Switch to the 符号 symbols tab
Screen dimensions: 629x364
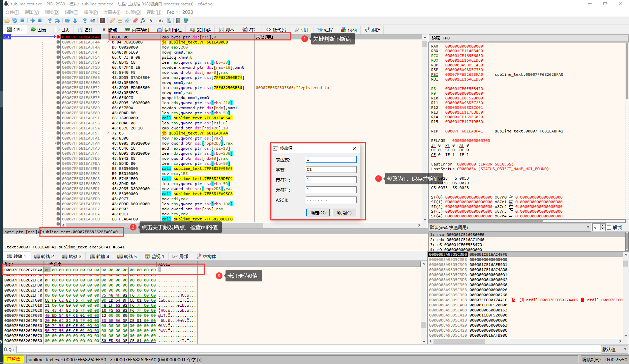pos(250,30)
